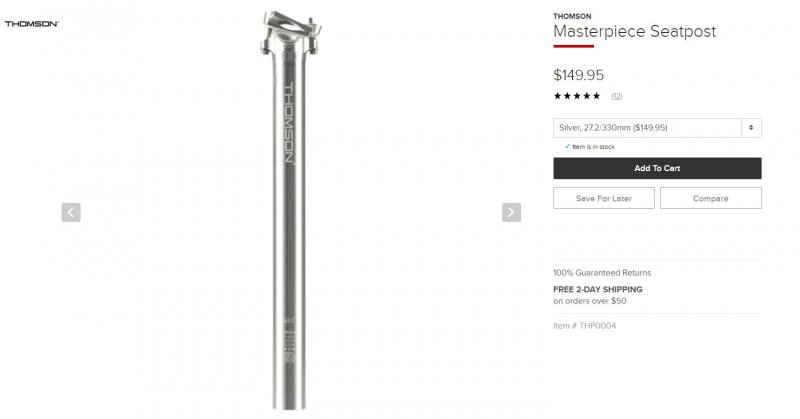Click the silver seatpost product image
800x419 pixels.
click(289, 209)
